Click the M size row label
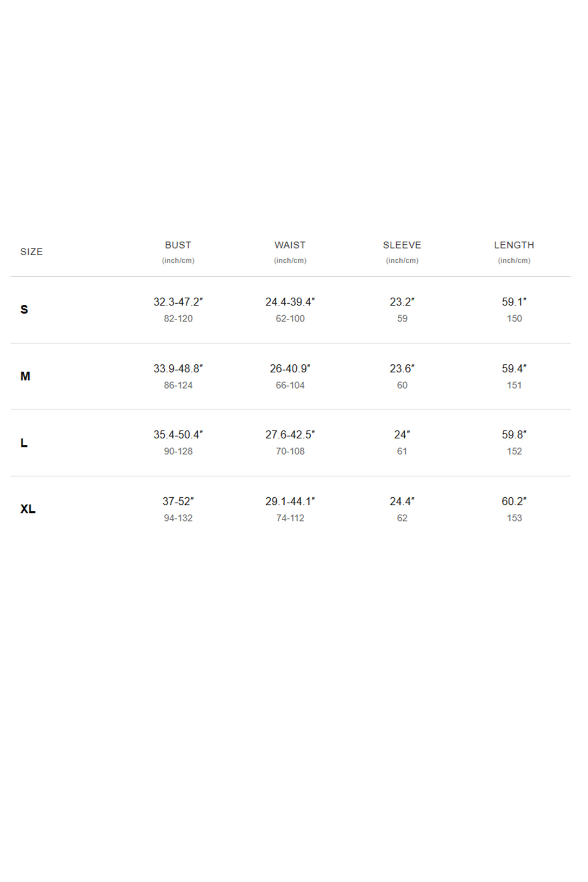This screenshot has width=588, height=882. pos(25,376)
